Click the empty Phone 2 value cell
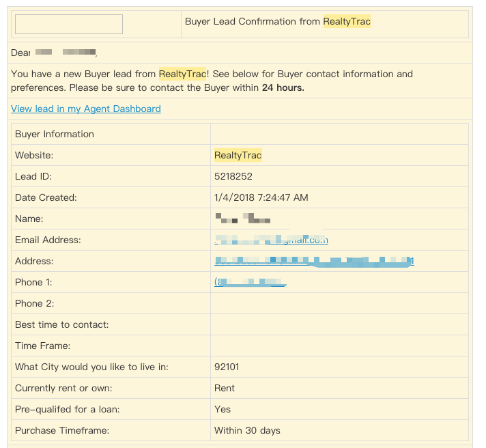The height and width of the screenshot is (448, 486). pyautogui.click(x=339, y=303)
